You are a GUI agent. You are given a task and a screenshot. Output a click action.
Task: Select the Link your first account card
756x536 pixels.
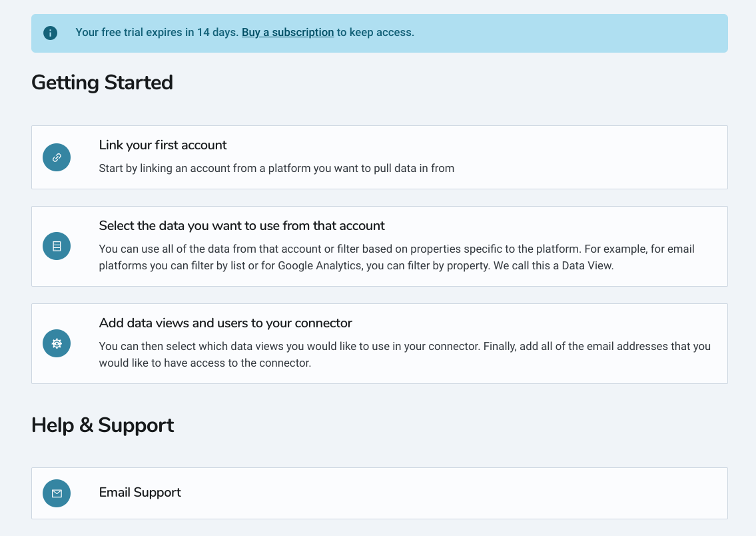[378, 157]
